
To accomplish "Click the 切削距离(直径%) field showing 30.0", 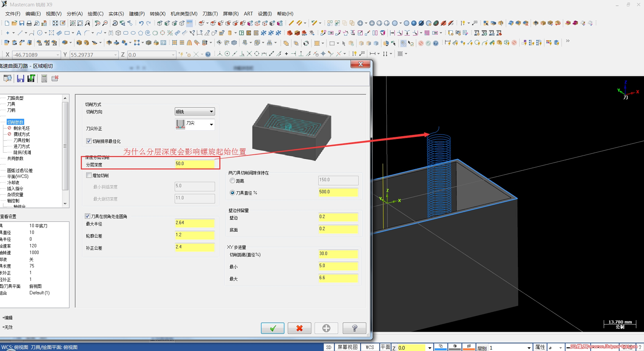I will coord(338,254).
